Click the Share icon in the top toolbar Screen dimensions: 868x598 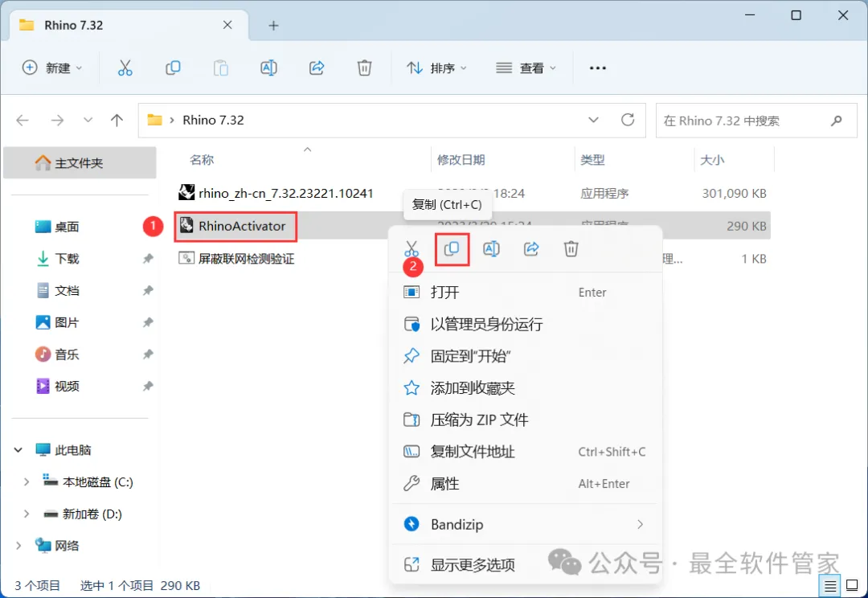317,68
